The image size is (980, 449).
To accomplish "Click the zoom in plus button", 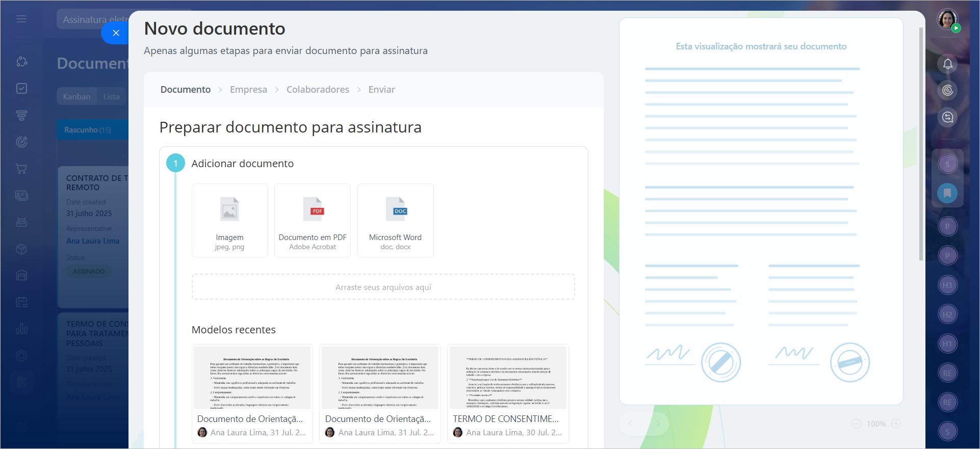I will pos(896,424).
